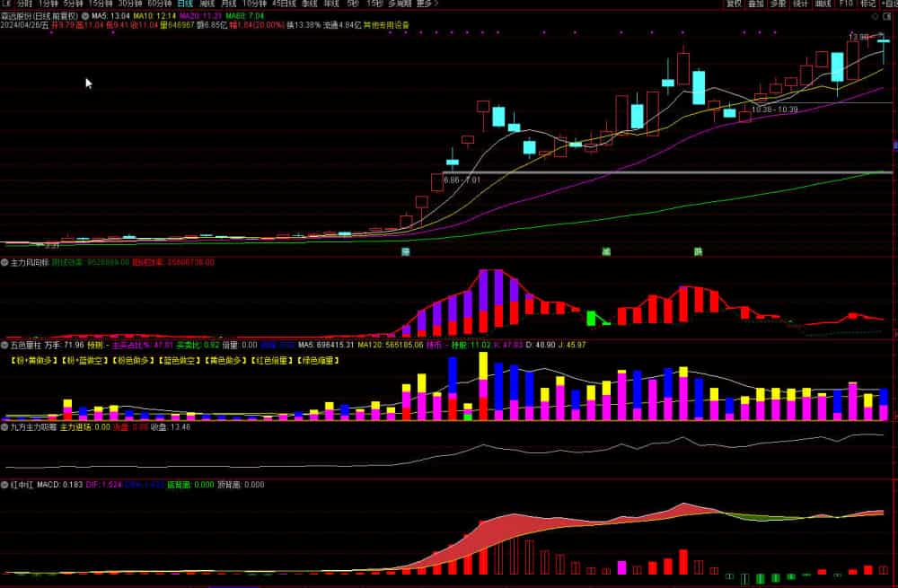The width and height of the screenshot is (898, 588).
Task: Click the 标记 mark button
Action: point(867,4)
